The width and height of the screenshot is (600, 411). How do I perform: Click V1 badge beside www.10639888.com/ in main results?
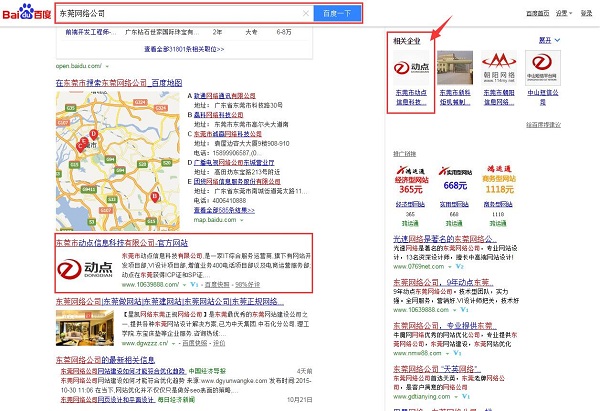coord(194,285)
